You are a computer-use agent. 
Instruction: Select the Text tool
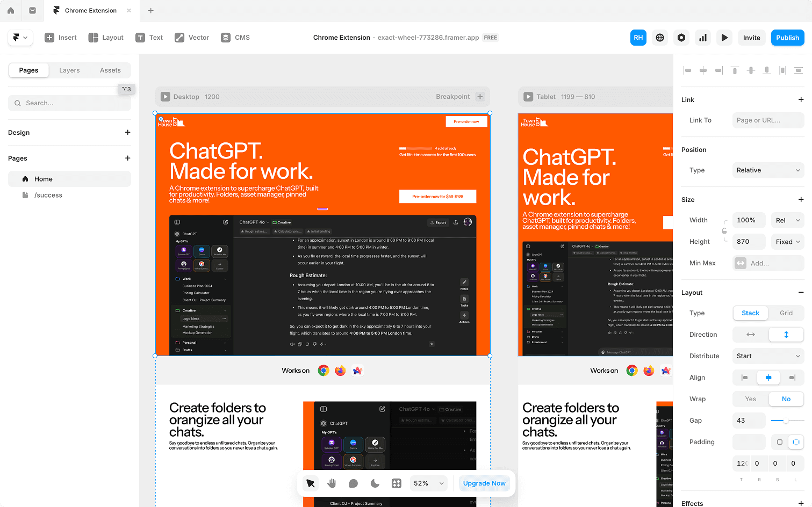pyautogui.click(x=149, y=38)
